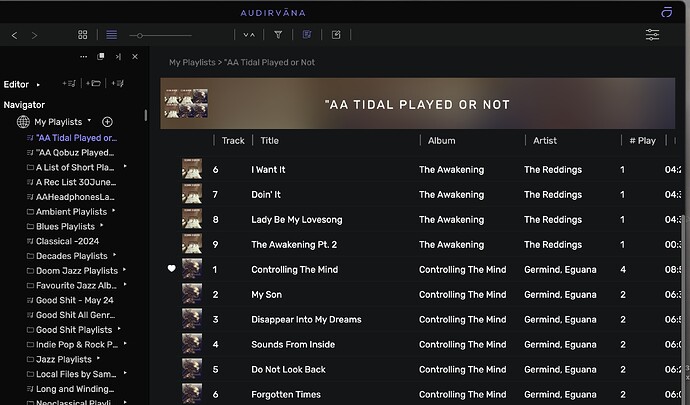690x405 pixels.
Task: Sort by the Album column header
Action: coord(441,141)
